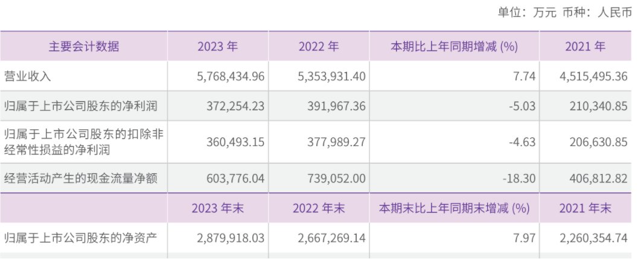The height and width of the screenshot is (259, 644).
Task: Select the 5,353,931.40 cell
Action: coord(332,77)
